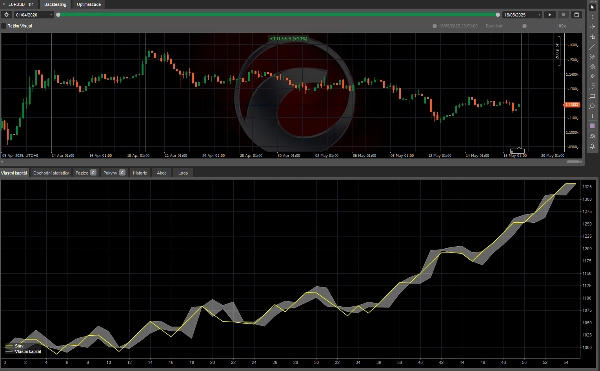Image resolution: width=600 pixels, height=371 pixels.
Task: Click the price chart horizontal scrollbar thumb
Action: (x=574, y=162)
